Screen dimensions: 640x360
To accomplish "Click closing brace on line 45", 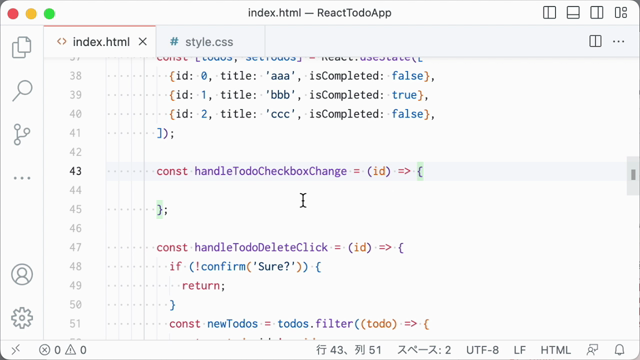I will [160, 209].
